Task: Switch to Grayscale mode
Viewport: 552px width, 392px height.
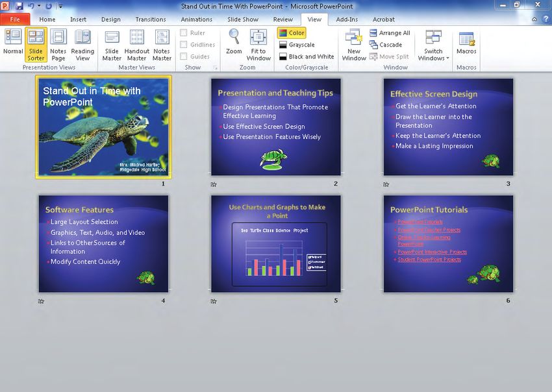Action: 297,45
